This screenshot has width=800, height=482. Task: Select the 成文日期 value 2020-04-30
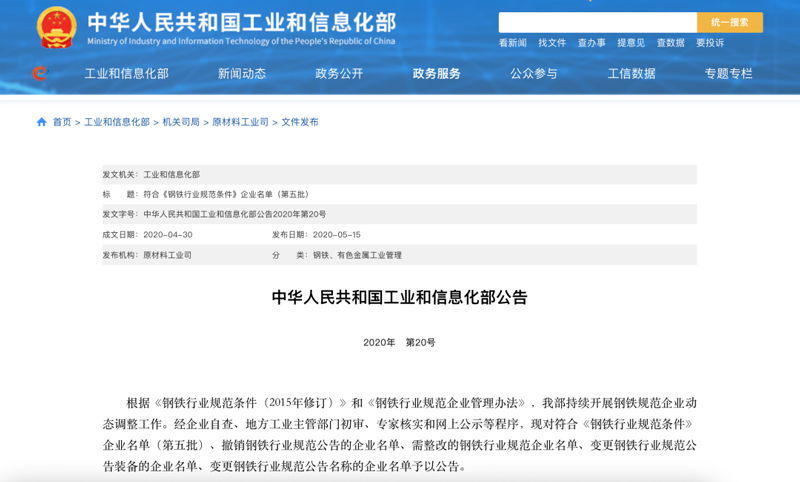click(168, 235)
